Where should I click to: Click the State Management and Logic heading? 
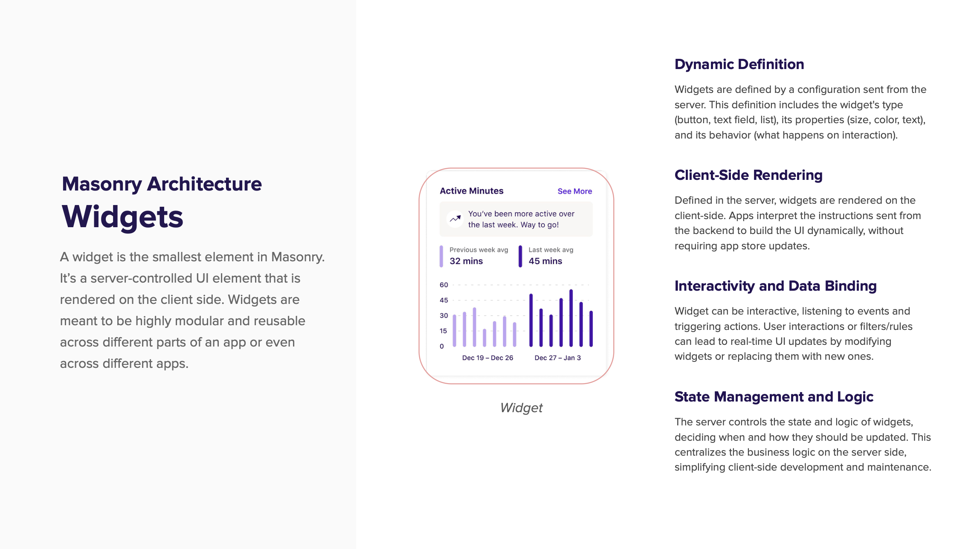[x=774, y=397]
